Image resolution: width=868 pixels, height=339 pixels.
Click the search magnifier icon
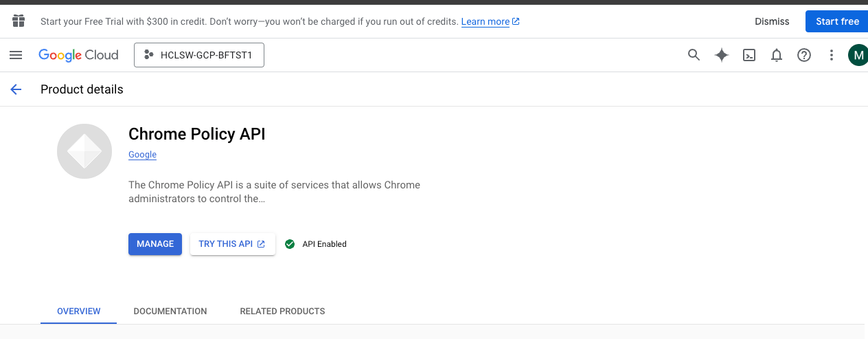click(x=694, y=55)
